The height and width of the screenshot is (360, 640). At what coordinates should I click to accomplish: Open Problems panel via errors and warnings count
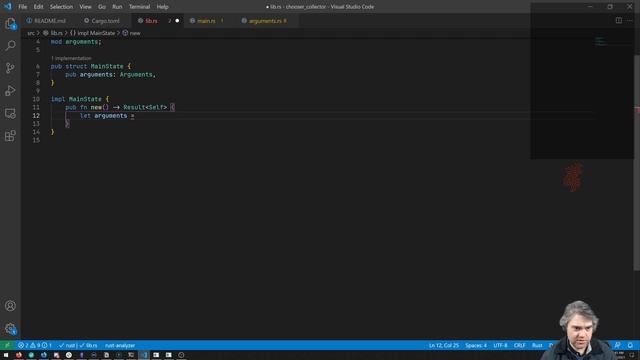(34, 345)
